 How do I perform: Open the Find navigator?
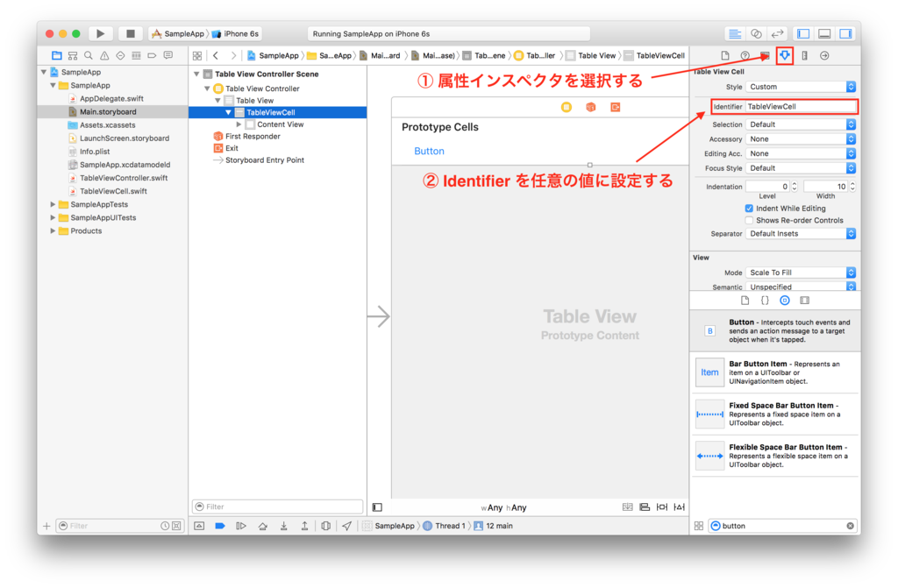click(89, 55)
